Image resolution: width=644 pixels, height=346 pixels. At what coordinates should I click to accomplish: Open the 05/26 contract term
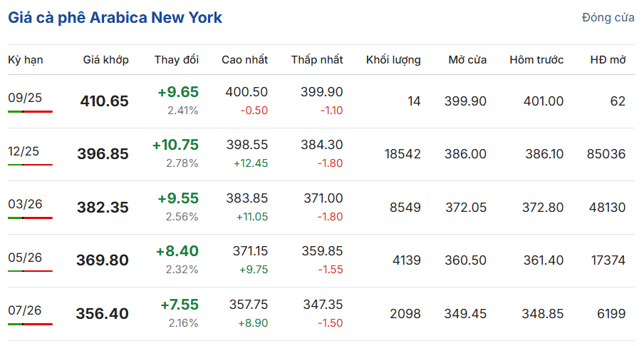[x=25, y=258]
